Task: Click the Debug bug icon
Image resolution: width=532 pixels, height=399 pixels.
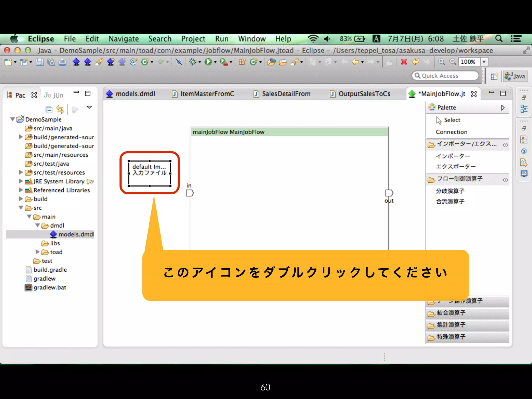Action: tap(193, 62)
